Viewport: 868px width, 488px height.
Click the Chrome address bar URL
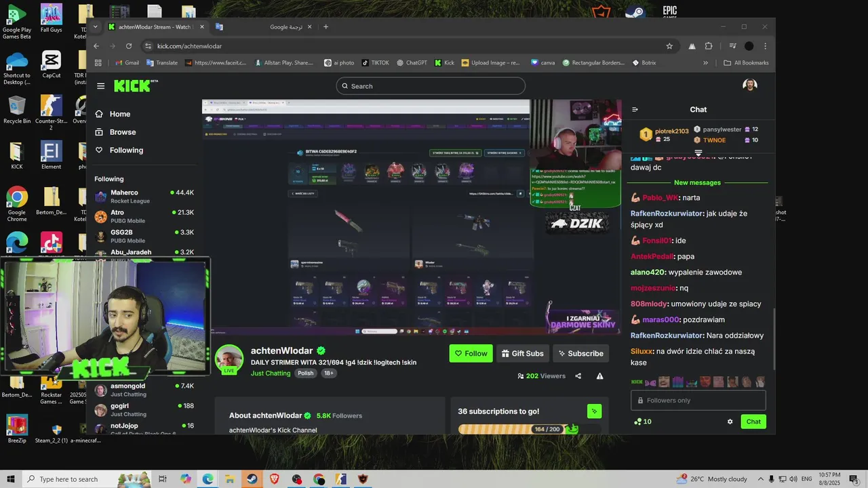(189, 46)
